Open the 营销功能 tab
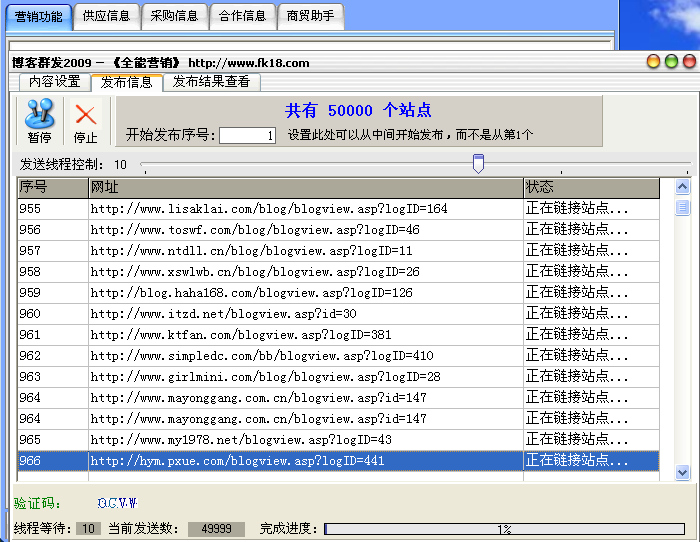This screenshot has height=542, width=700. coord(38,16)
